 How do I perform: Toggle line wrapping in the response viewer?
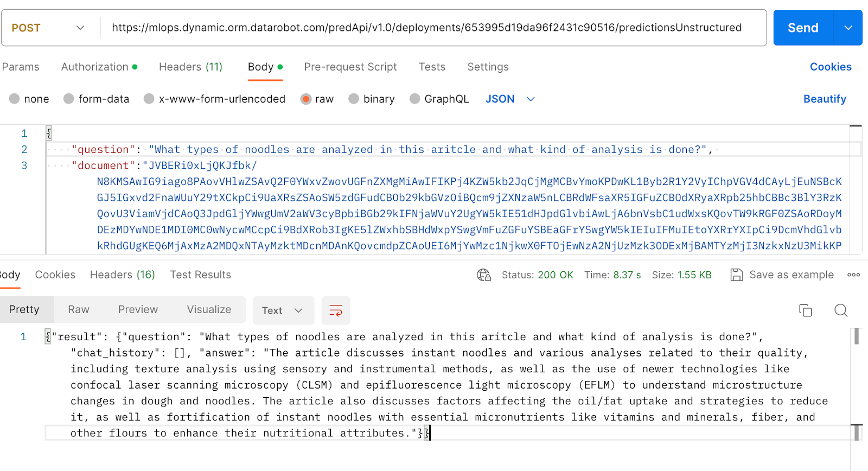(335, 310)
